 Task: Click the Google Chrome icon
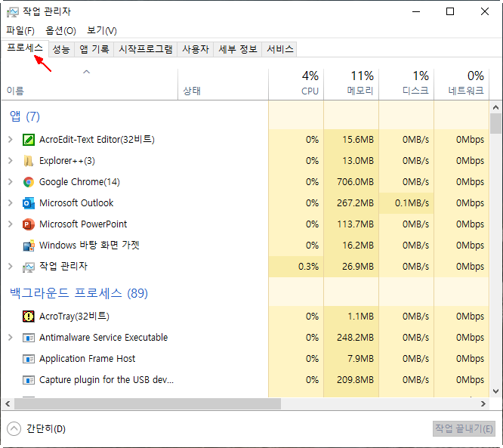click(x=29, y=182)
